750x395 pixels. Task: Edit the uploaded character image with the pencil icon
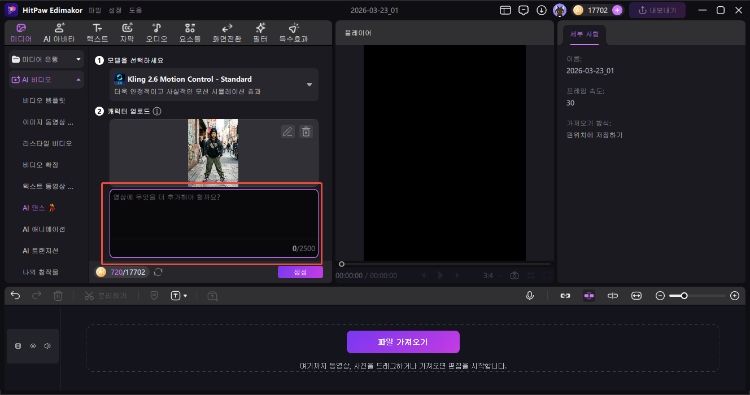(287, 132)
